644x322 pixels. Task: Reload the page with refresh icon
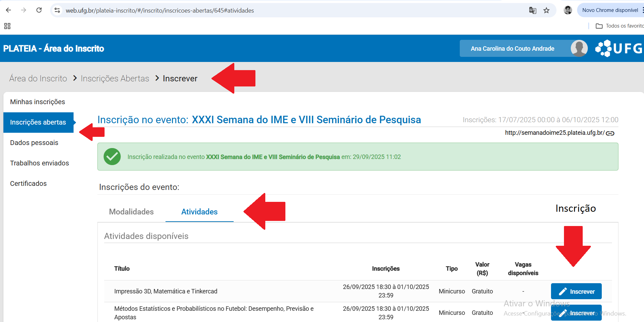click(x=39, y=10)
